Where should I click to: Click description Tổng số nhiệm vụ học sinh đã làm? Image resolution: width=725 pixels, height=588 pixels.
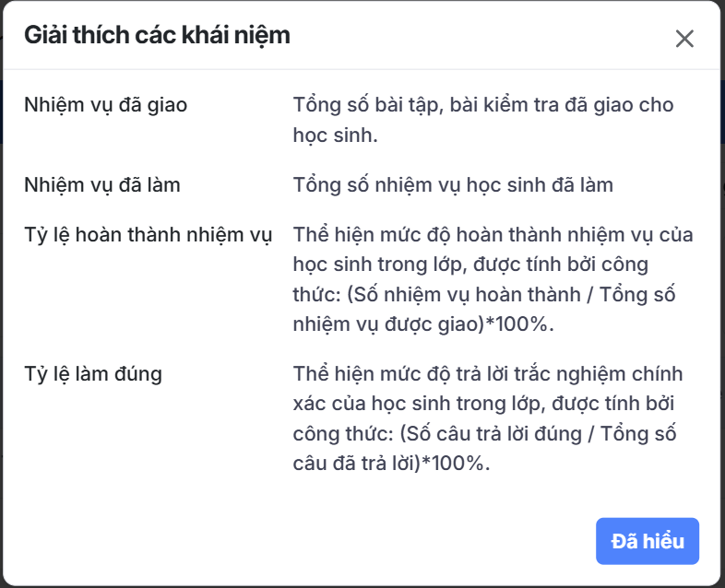pyautogui.click(x=453, y=185)
